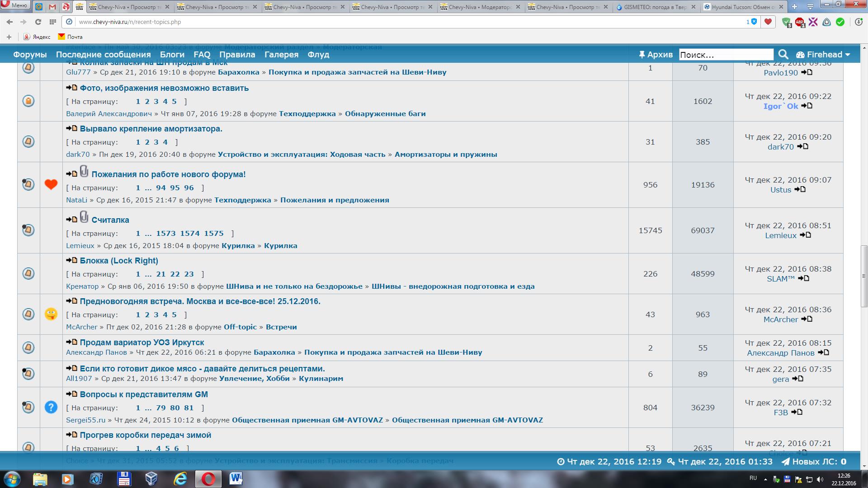Click the Поиск search input field
This screenshot has height=488, width=868.
726,55
